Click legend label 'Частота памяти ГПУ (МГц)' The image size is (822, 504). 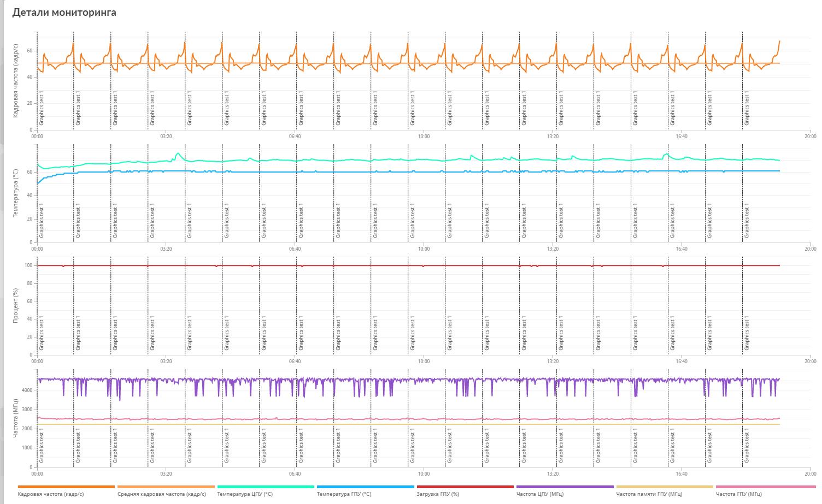pyautogui.click(x=649, y=494)
